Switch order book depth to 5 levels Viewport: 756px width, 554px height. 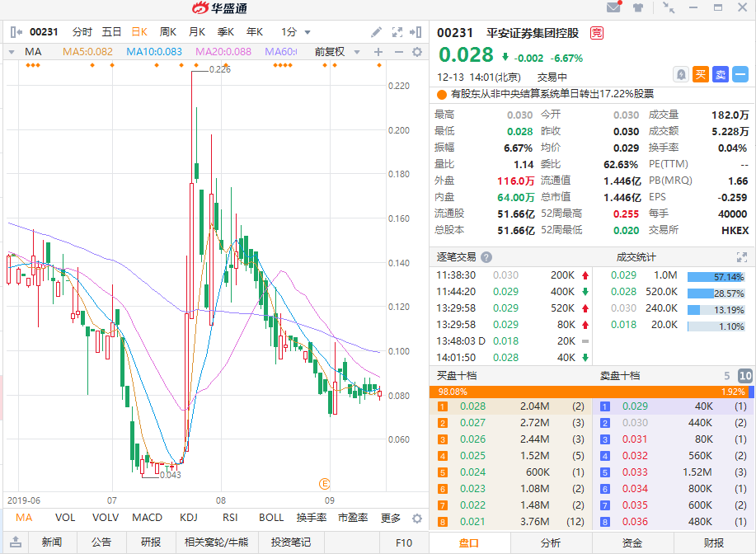727,376
